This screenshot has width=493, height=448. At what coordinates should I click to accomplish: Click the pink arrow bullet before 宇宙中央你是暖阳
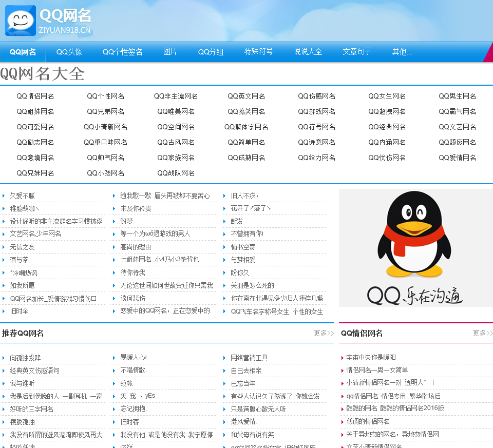click(x=343, y=358)
